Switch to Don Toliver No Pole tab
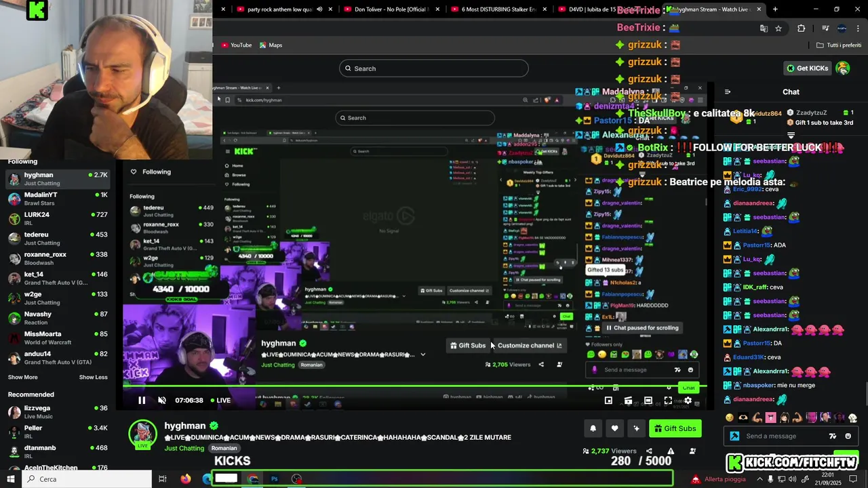The height and width of the screenshot is (488, 868). tap(390, 9)
